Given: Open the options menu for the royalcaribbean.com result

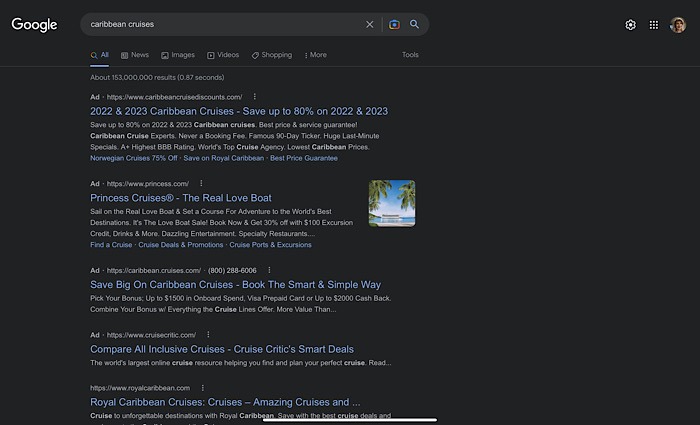Looking at the screenshot, I should pyautogui.click(x=202, y=388).
